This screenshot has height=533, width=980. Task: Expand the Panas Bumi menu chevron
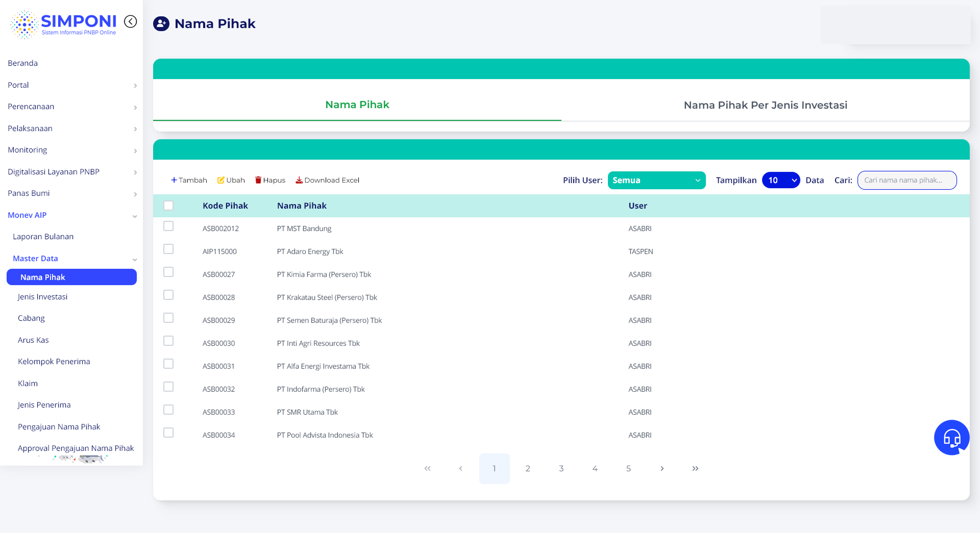(x=135, y=194)
